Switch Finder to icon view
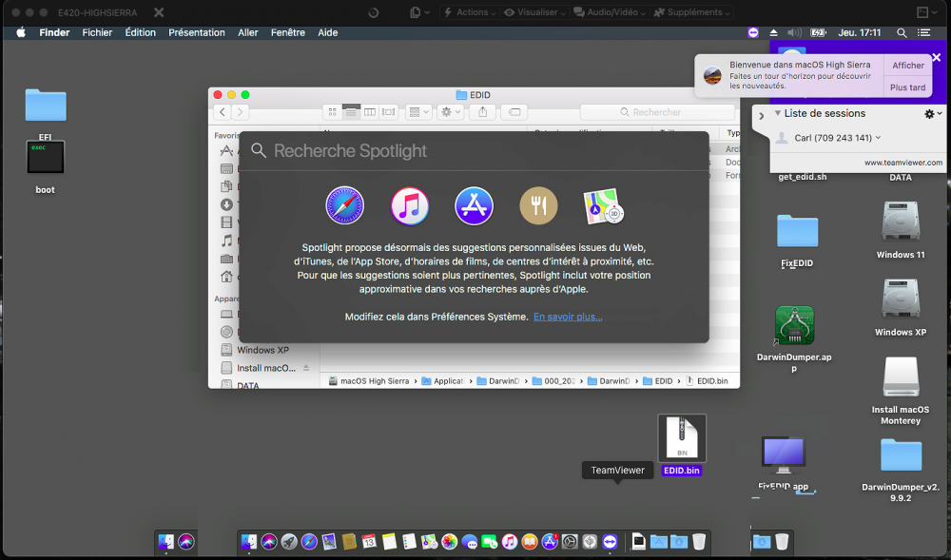Viewport: 951px width, 560px height. pyautogui.click(x=332, y=112)
